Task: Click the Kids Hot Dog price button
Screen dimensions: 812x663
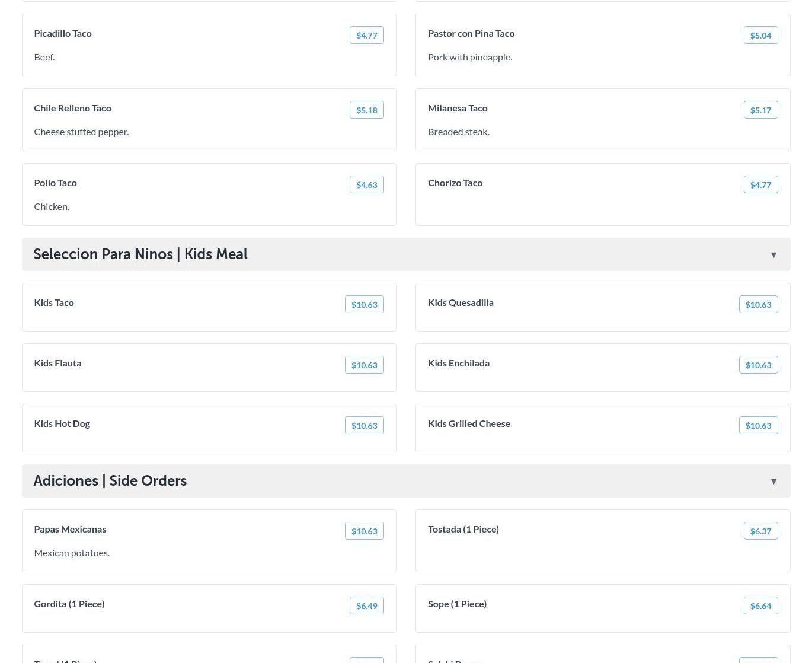Action: pyautogui.click(x=364, y=426)
